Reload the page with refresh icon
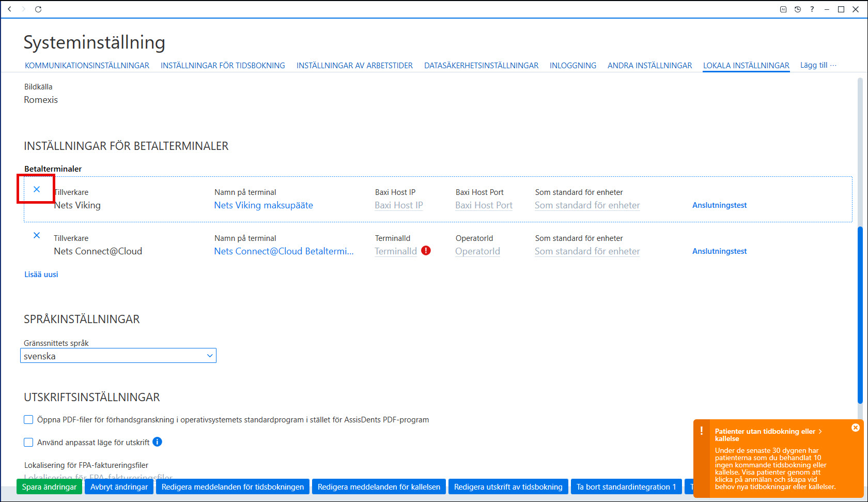This screenshot has width=868, height=502. [38, 9]
